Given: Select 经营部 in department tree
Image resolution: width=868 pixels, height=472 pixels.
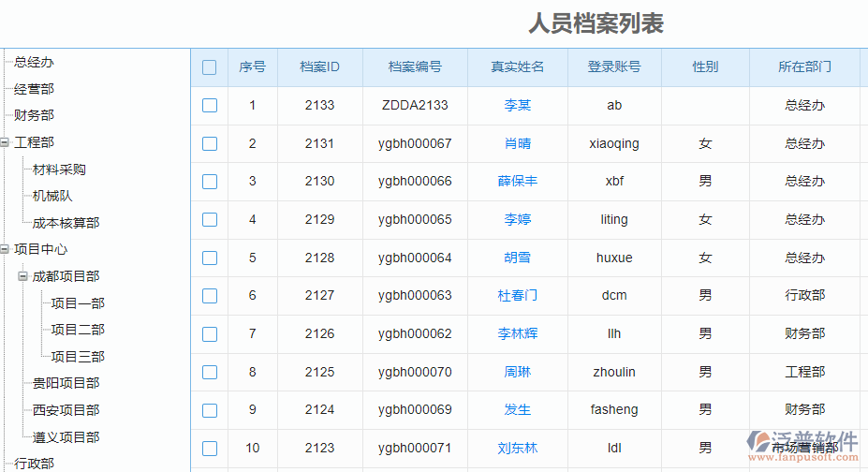Looking at the screenshot, I should (x=34, y=89).
